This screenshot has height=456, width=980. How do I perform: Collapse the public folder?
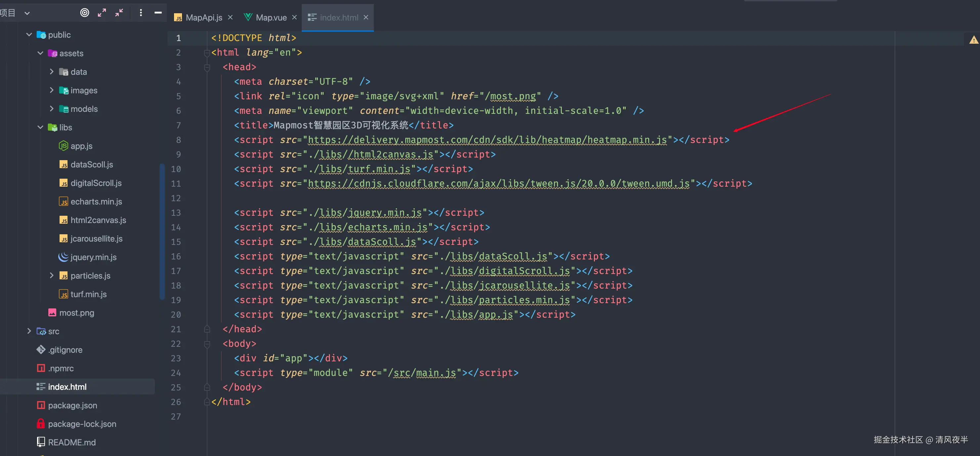pos(29,35)
